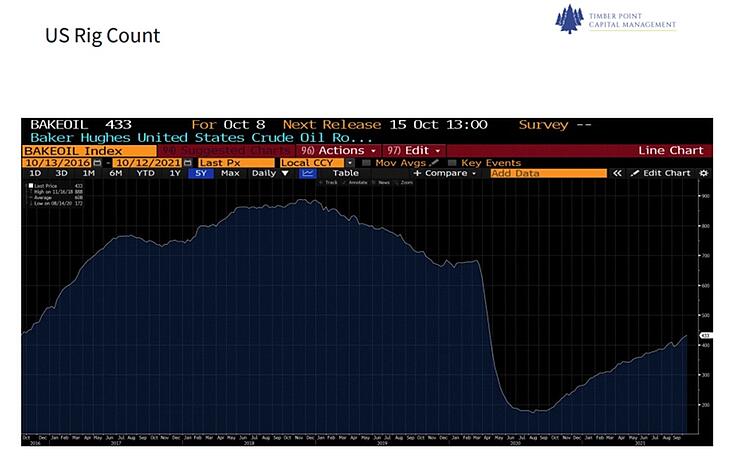
Task: Switch to Table view
Action: click(345, 173)
